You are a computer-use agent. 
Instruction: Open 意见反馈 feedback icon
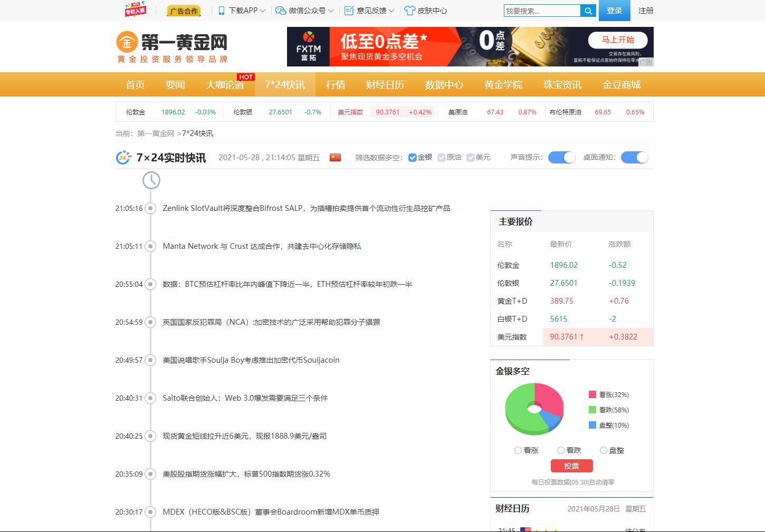[x=348, y=10]
